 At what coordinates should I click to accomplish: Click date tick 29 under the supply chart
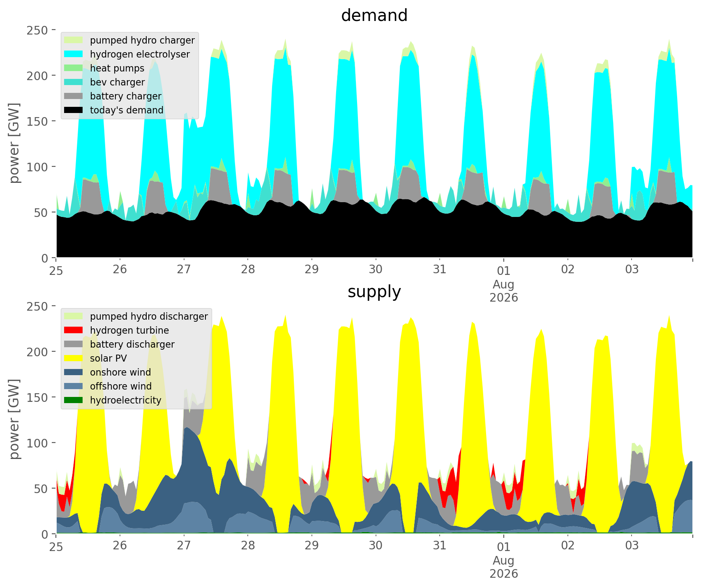312,546
